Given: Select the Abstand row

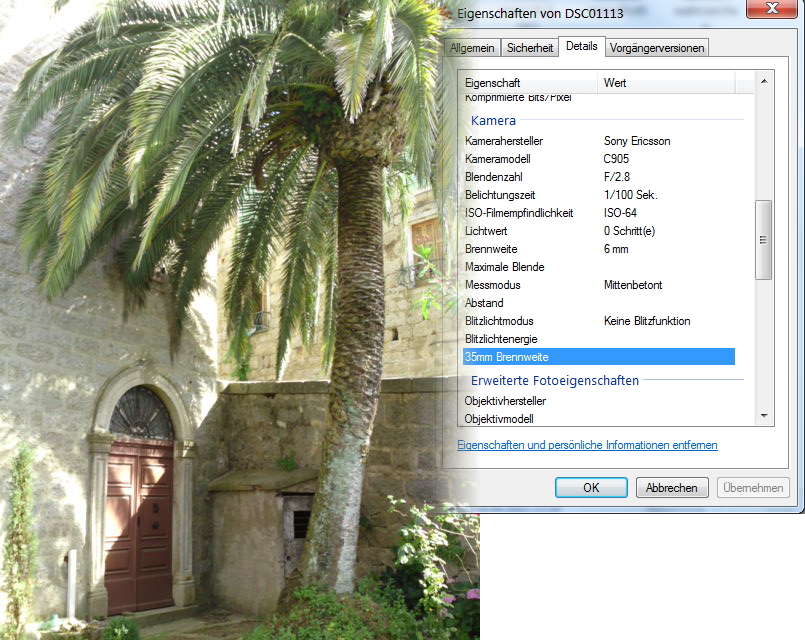Looking at the screenshot, I should tap(599, 302).
